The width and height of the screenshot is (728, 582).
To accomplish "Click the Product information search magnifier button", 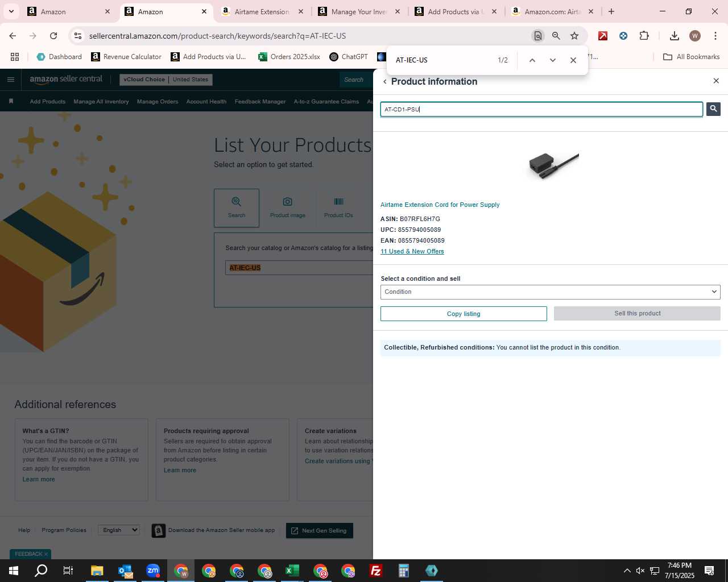I will [713, 109].
